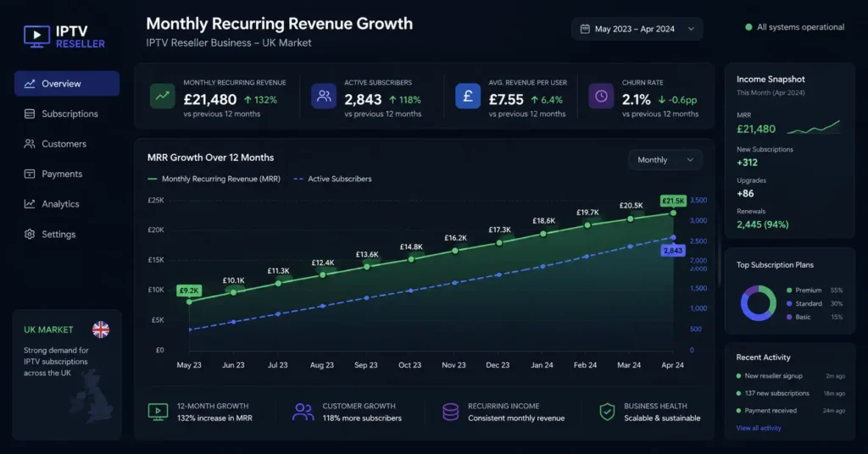Click the View all activity link
Viewport: 868px width, 454px height.
pyautogui.click(x=759, y=428)
